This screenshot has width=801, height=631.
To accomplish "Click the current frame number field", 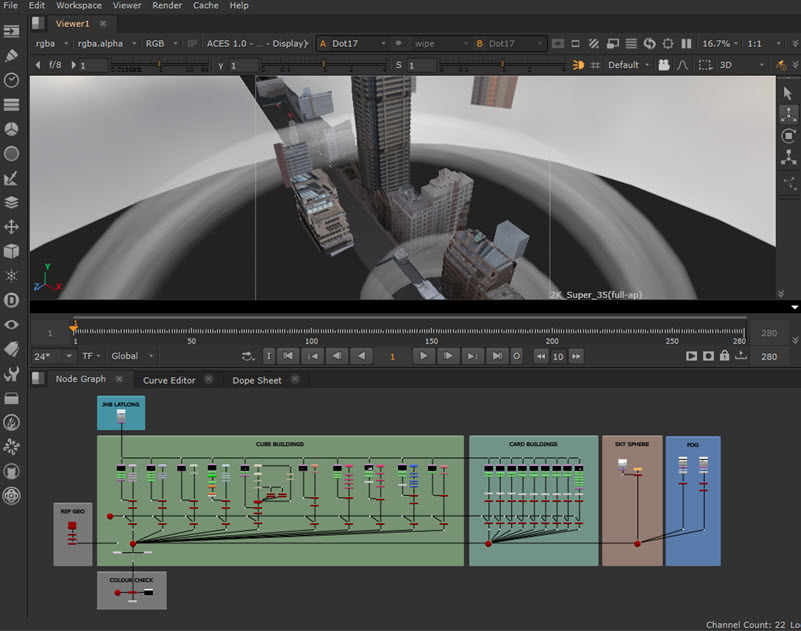I will click(x=392, y=356).
